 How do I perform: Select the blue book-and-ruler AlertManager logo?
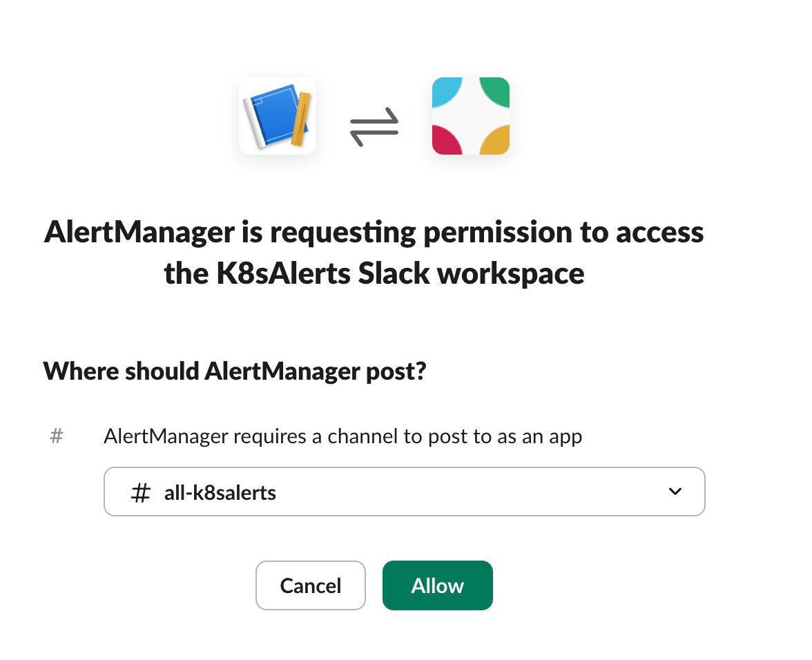pos(277,115)
